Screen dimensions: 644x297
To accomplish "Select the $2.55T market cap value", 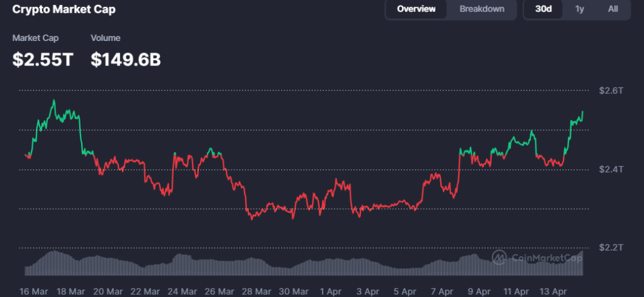I will [43, 60].
